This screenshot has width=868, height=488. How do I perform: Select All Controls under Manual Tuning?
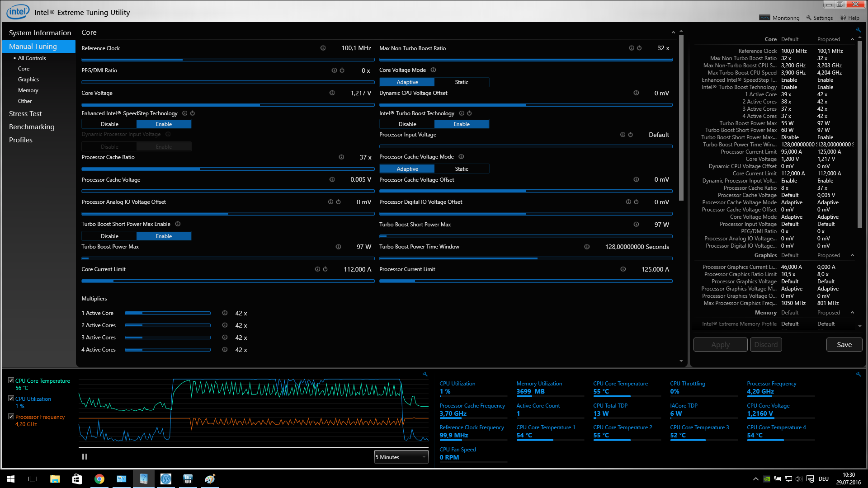tap(32, 58)
